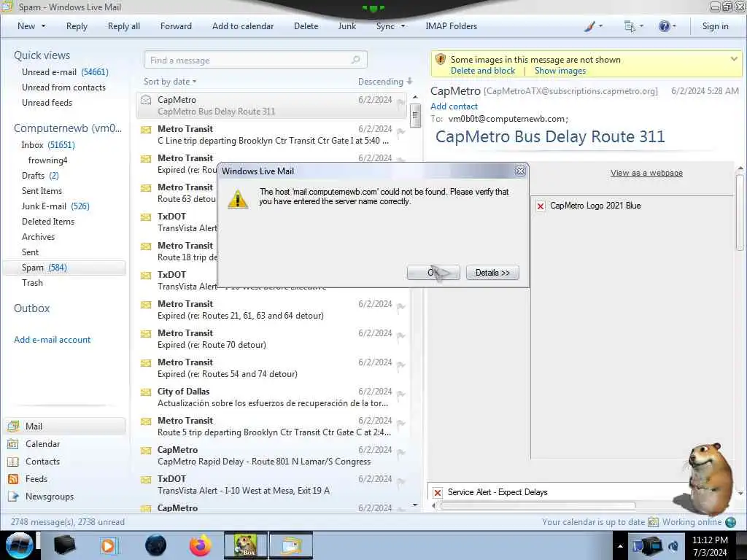Select Unread from contacts view
The height and width of the screenshot is (560, 747).
64,87
